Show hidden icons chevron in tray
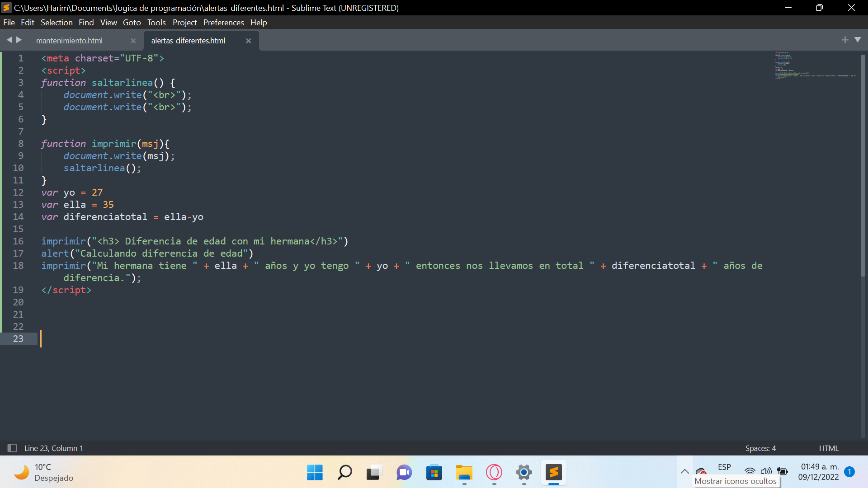This screenshot has height=488, width=868. click(685, 472)
